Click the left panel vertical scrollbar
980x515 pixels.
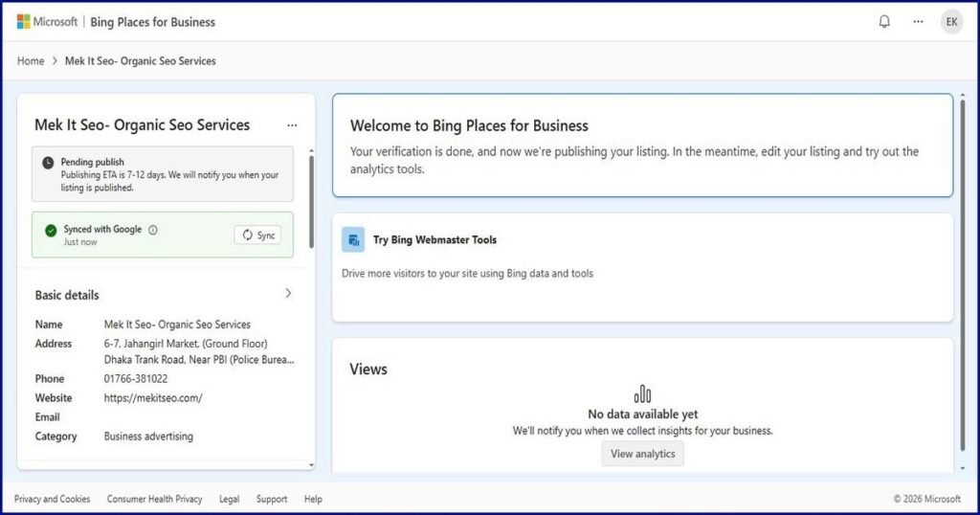[311, 201]
